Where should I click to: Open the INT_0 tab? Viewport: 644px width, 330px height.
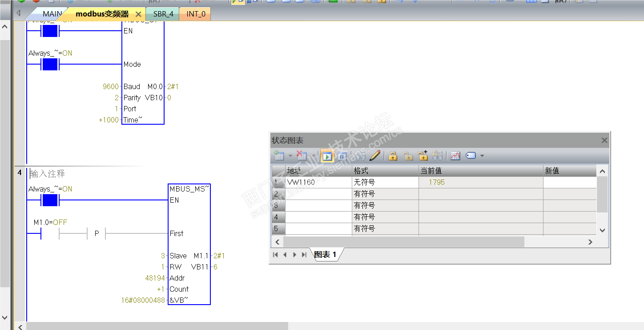pos(196,14)
